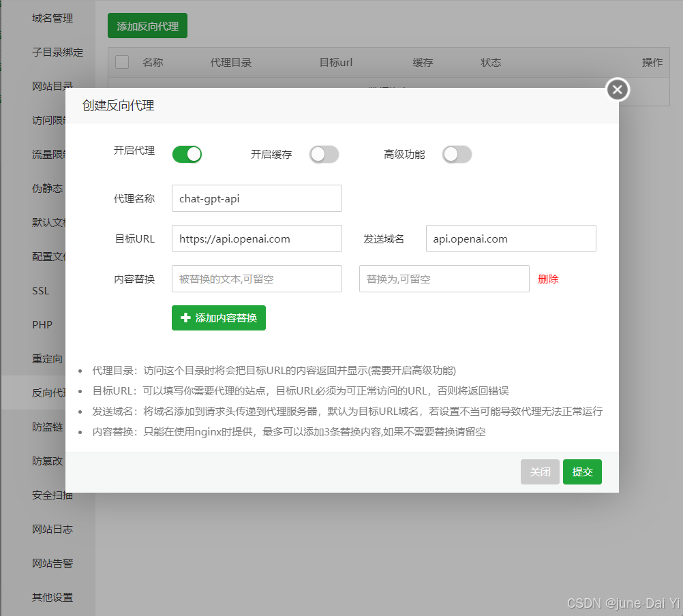683x616 pixels.
Task: Click the 缓存 column header
Action: pos(423,62)
